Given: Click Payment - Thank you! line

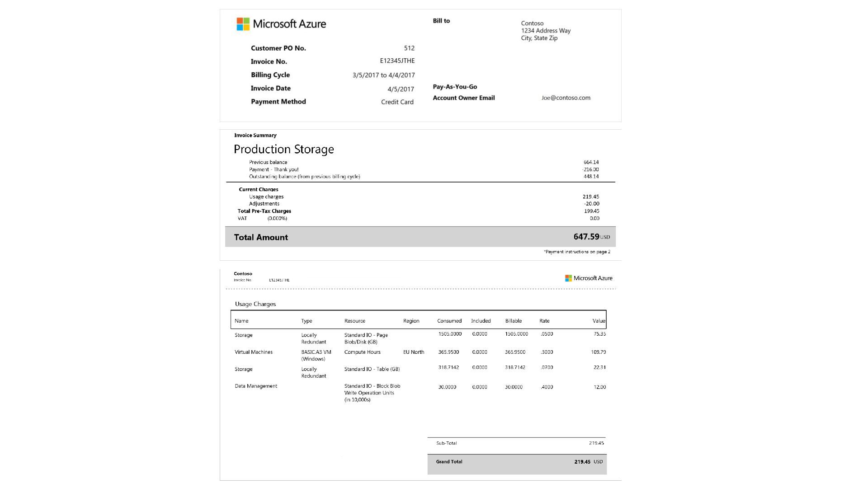Looking at the screenshot, I should (x=274, y=169).
